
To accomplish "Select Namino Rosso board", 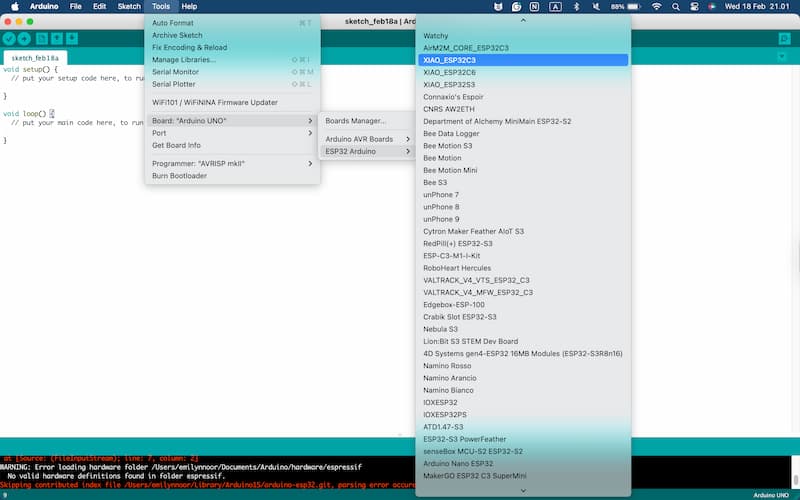I will [523, 366].
